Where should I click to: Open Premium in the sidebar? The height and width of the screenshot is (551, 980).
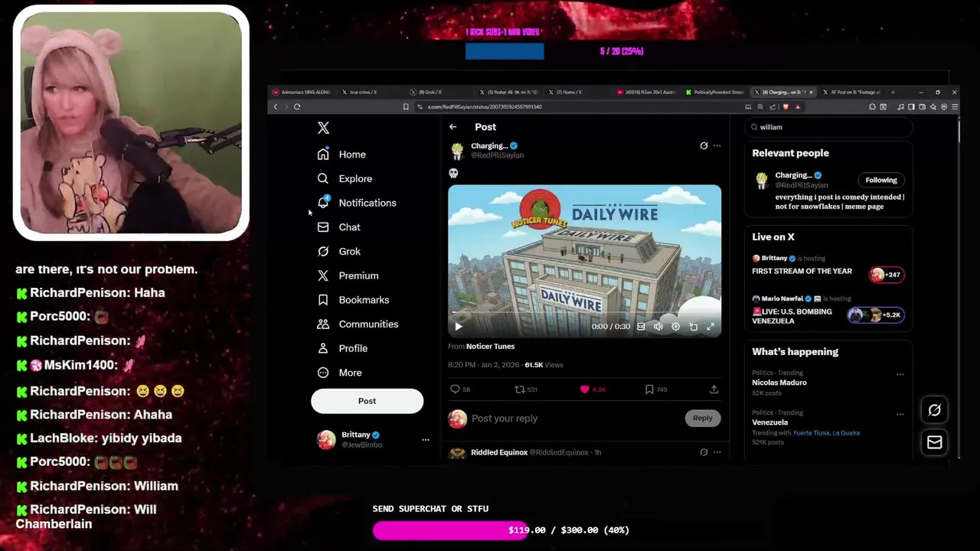[348, 275]
